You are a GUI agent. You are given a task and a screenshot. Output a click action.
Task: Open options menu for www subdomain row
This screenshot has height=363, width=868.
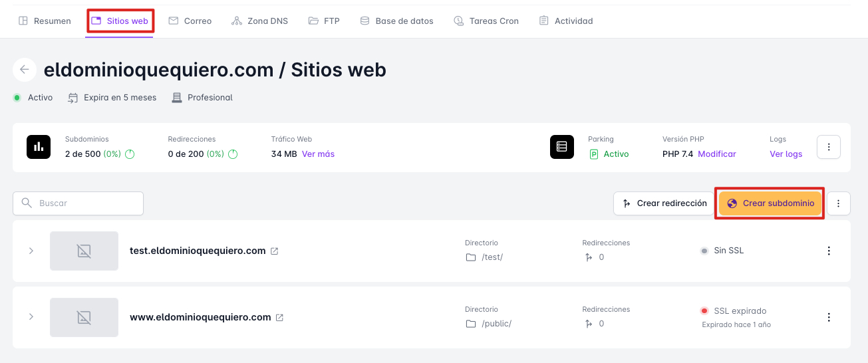point(828,317)
